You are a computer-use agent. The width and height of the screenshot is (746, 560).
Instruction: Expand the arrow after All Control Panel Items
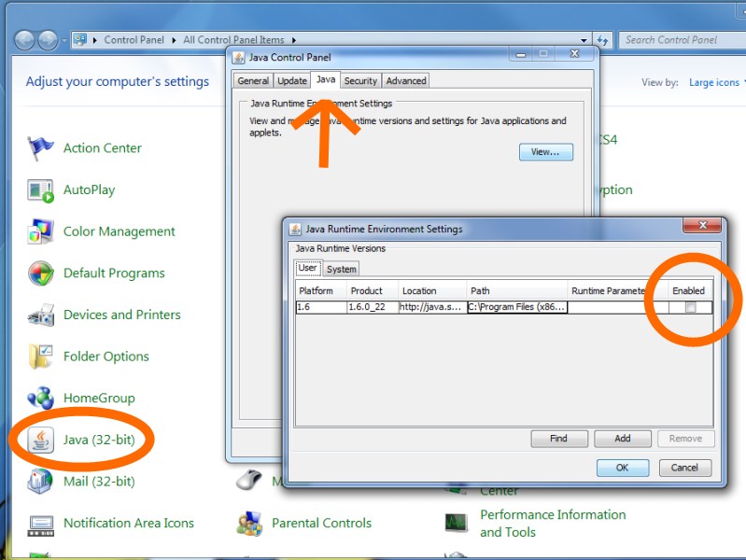point(294,40)
